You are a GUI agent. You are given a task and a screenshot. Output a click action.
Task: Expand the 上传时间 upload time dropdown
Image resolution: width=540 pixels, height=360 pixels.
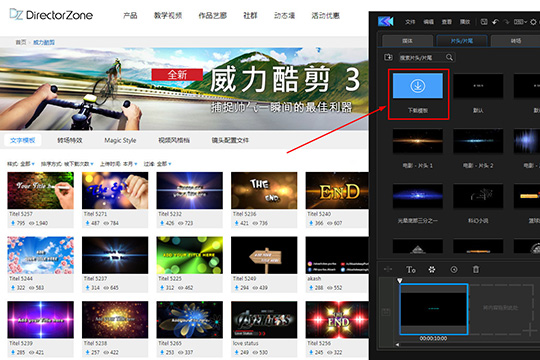(x=118, y=164)
